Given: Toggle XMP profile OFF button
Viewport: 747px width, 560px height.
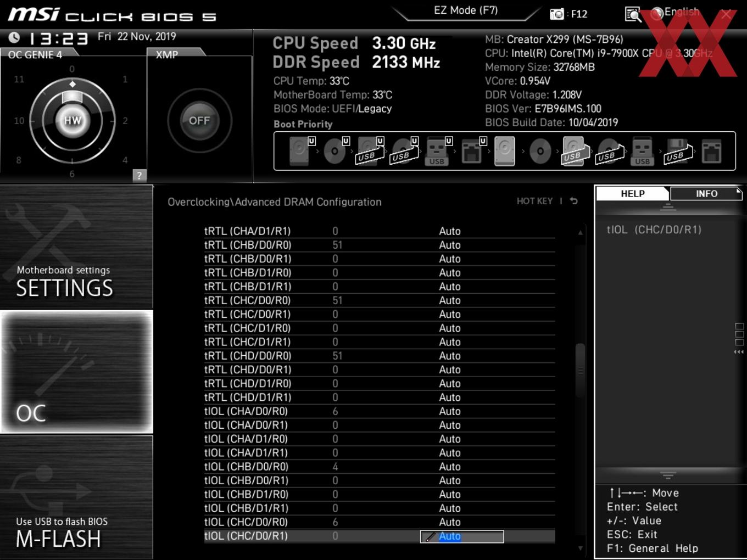Looking at the screenshot, I should point(199,120).
